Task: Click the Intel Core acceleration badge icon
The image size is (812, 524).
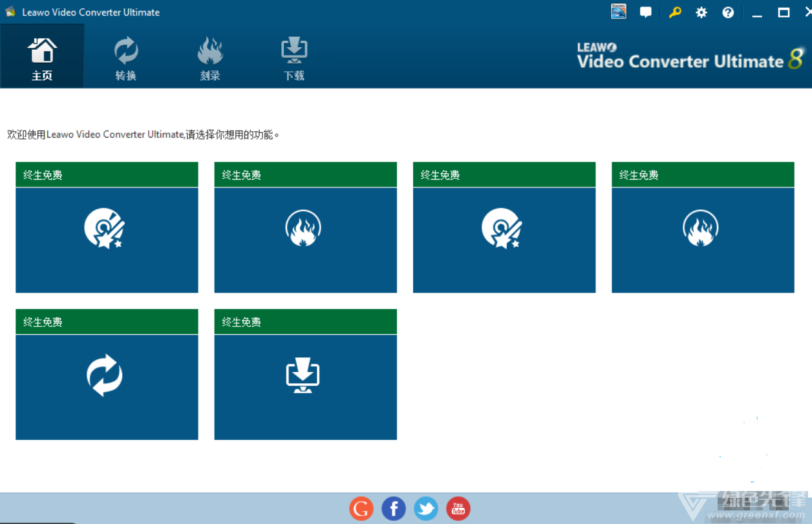Action: coord(619,12)
